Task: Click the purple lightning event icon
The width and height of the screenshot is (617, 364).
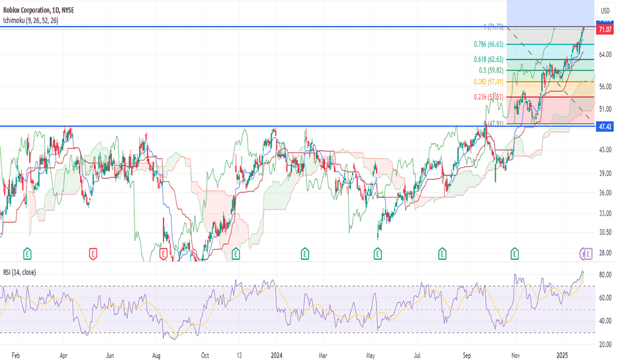Action: [583, 254]
